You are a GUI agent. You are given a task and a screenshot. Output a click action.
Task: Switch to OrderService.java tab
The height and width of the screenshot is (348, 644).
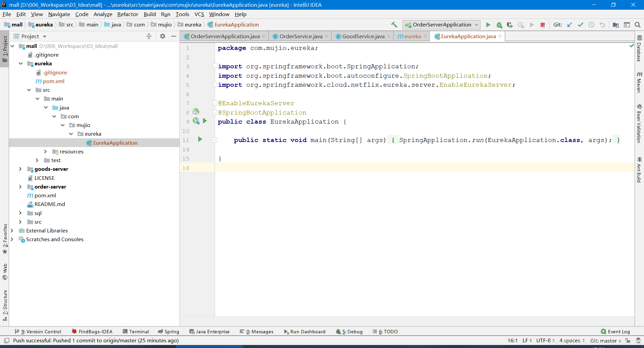[x=301, y=36]
